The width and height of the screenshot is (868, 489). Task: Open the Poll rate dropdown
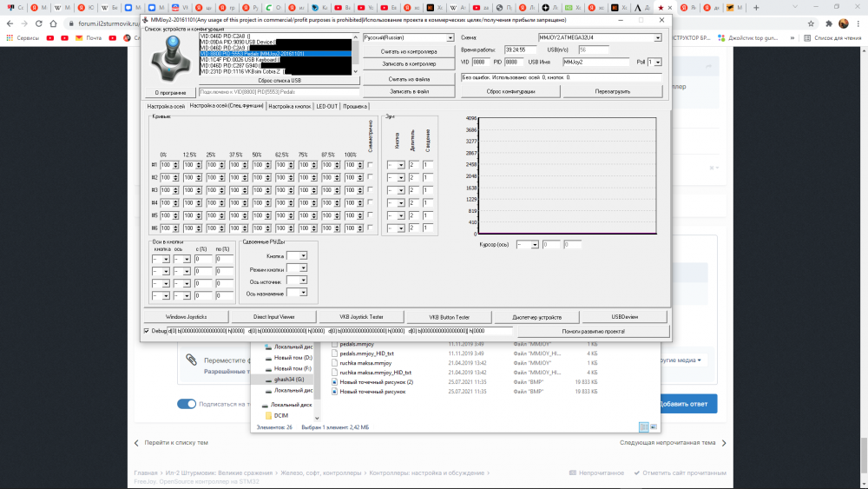coord(654,62)
